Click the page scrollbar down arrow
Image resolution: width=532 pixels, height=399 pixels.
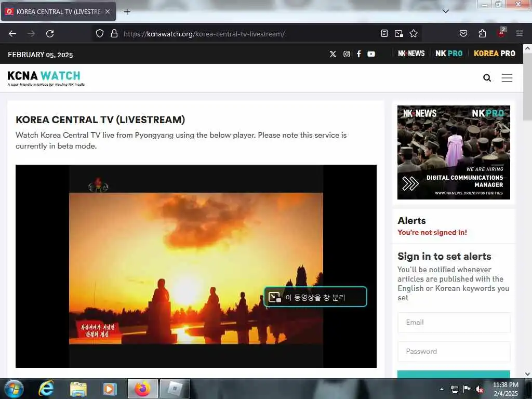coord(528,374)
